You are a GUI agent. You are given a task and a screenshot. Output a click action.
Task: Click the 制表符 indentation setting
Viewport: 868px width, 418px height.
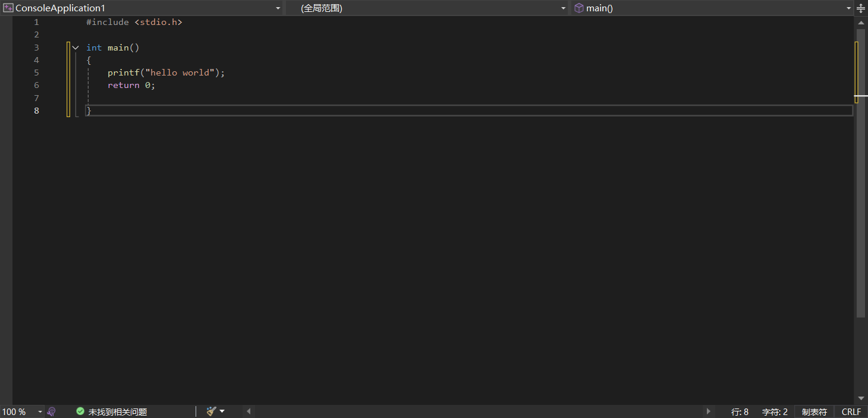814,411
